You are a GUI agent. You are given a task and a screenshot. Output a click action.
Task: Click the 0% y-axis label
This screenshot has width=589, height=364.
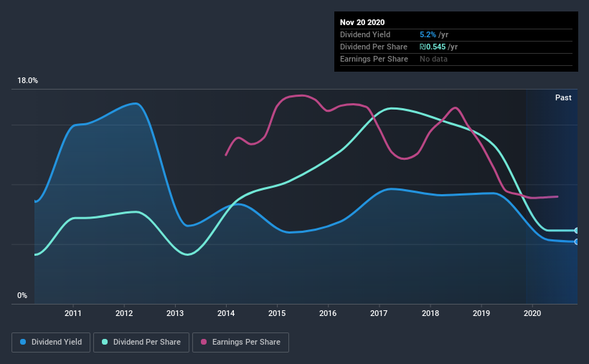click(22, 296)
